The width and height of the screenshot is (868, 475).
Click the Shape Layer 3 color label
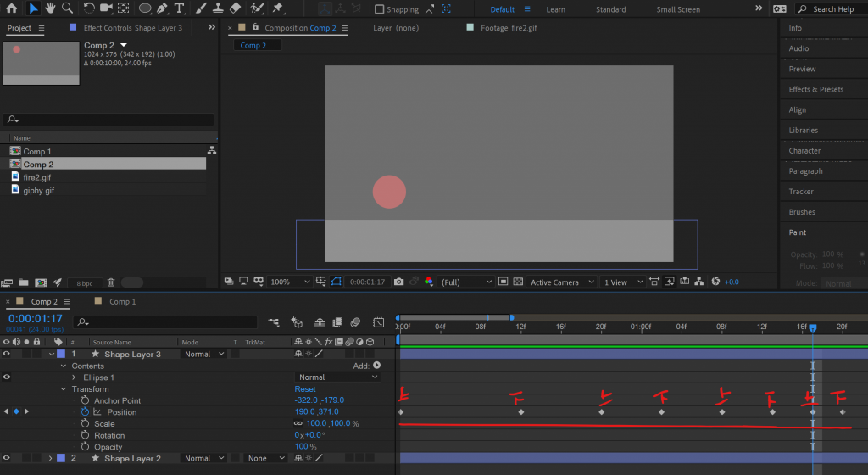pos(61,354)
